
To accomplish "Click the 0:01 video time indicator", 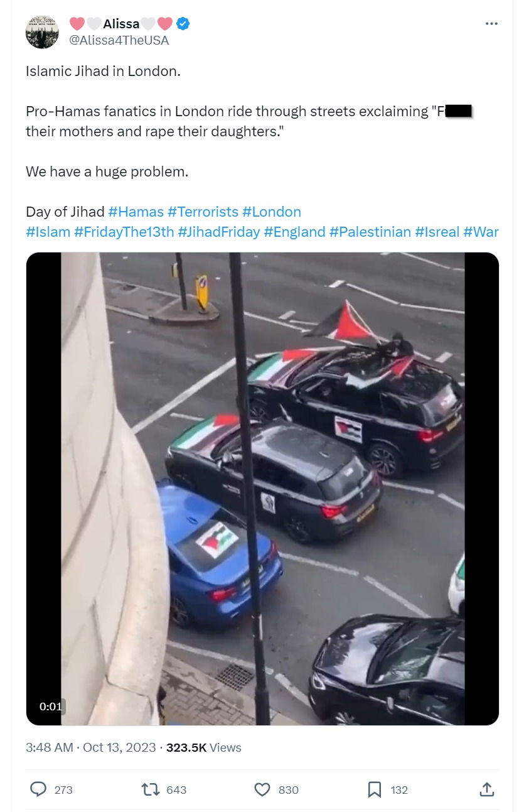I will click(51, 706).
